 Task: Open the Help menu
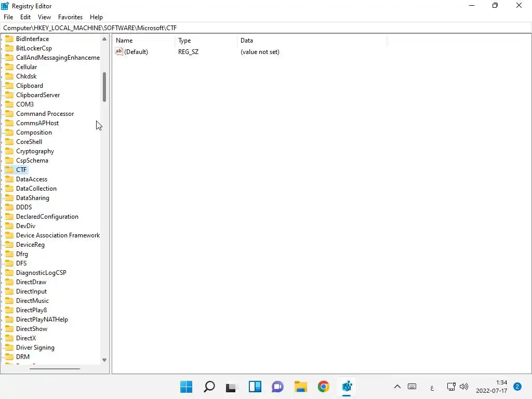(x=96, y=17)
